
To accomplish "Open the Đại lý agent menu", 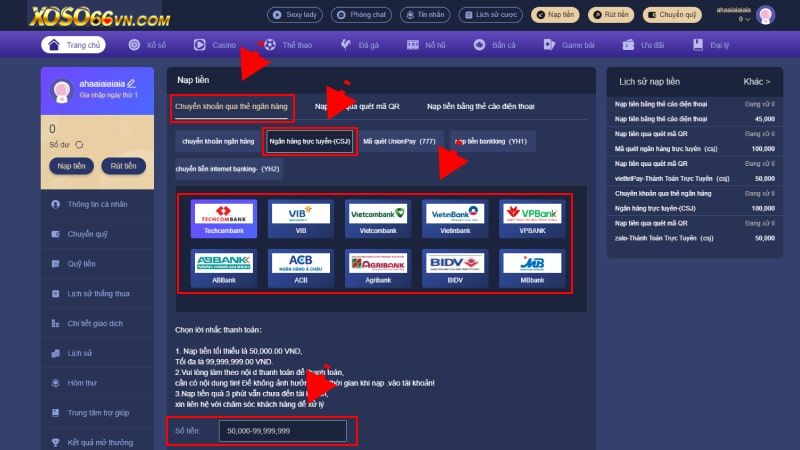I will click(x=711, y=45).
